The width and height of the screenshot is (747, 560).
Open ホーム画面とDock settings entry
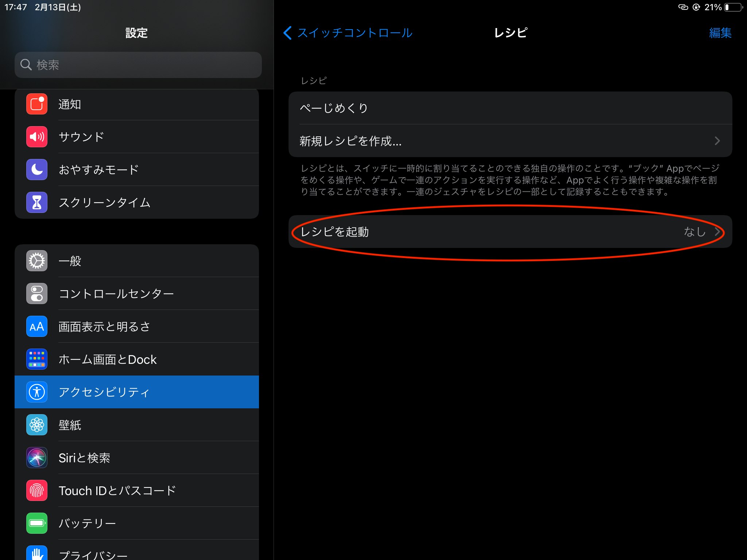pos(137,359)
